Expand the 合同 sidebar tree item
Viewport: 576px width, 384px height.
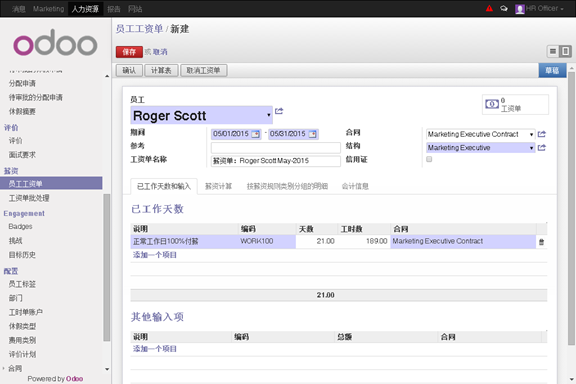[x=3, y=368]
